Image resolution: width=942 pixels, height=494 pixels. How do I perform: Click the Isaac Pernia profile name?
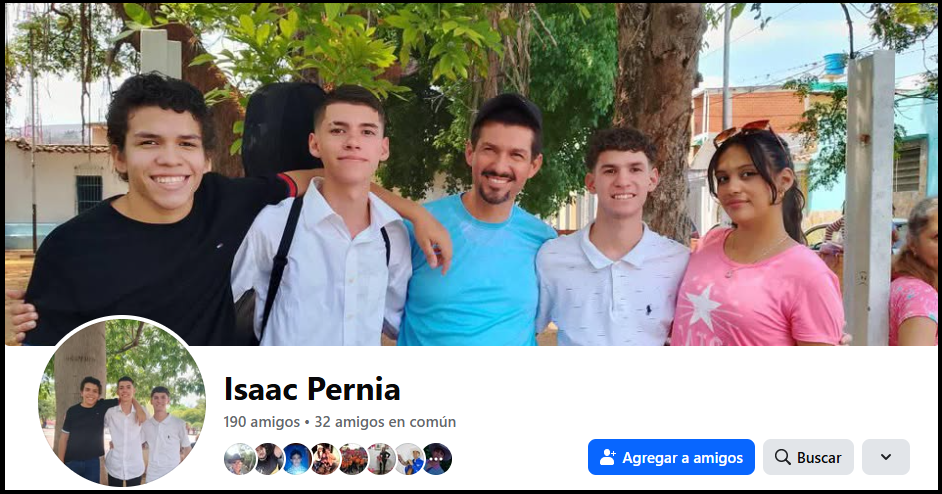coord(312,389)
